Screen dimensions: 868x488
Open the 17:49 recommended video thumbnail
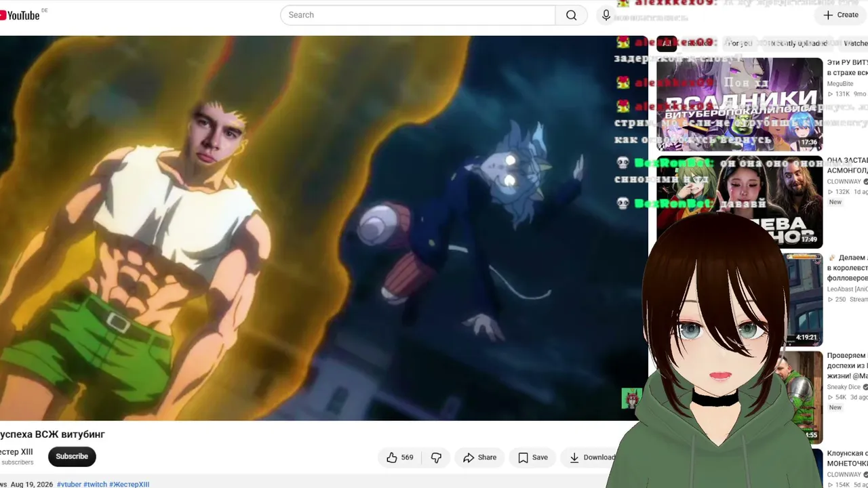[739, 202]
